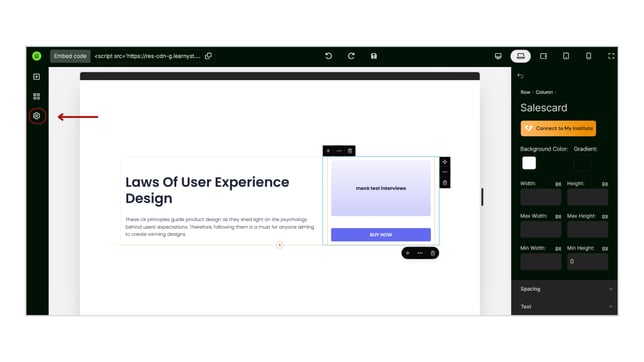
Task: Click the BUY NOW button on the sales card
Action: click(x=381, y=235)
